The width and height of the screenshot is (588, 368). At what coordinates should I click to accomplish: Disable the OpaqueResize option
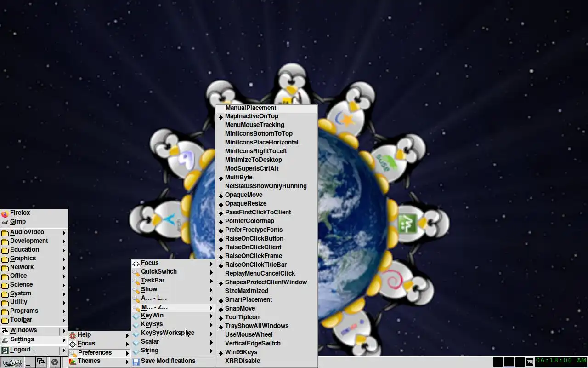[266, 204]
